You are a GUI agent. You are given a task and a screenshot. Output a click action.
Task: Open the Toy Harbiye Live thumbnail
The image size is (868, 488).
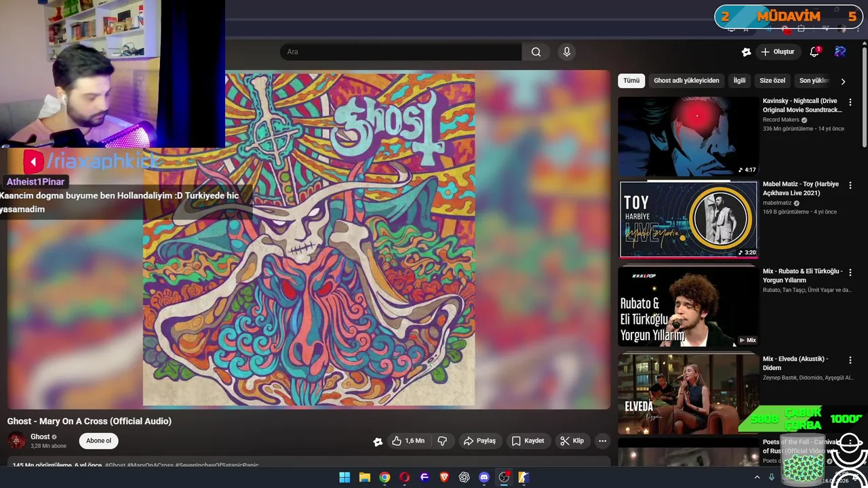click(x=688, y=219)
